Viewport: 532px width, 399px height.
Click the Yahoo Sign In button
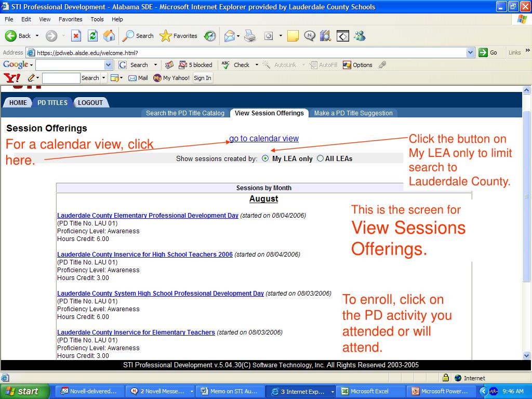203,78
